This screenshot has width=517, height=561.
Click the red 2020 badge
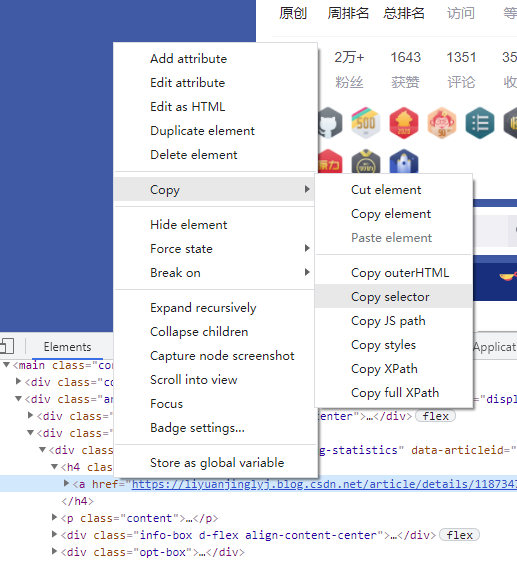tap(404, 123)
